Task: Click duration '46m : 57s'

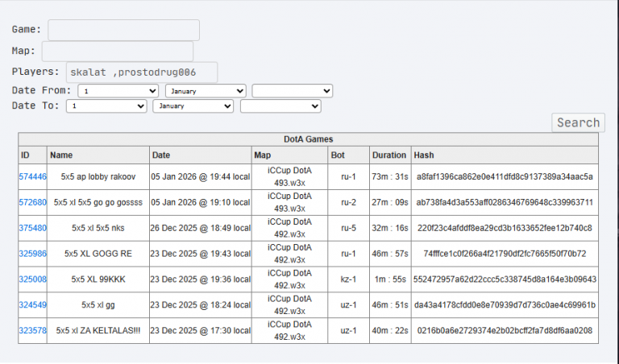Action: click(390, 254)
